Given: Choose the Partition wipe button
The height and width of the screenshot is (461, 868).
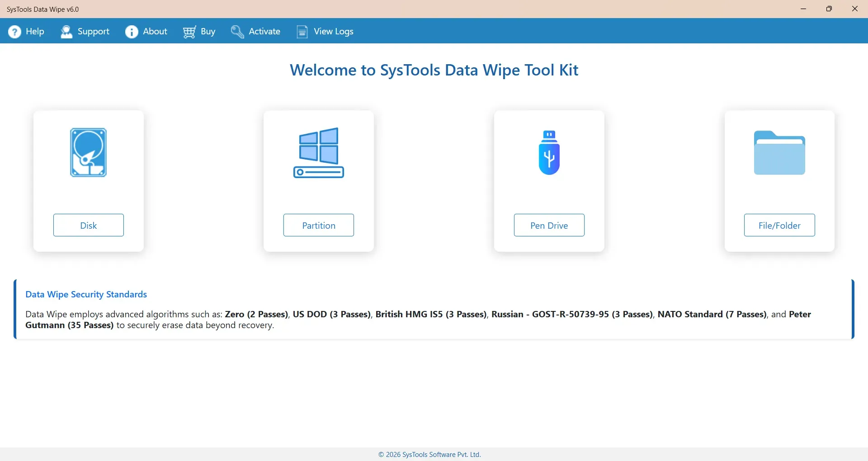Looking at the screenshot, I should click(319, 225).
